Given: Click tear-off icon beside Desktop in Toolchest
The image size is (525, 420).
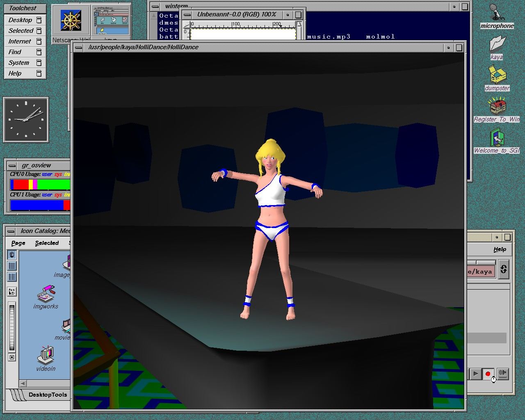Looking at the screenshot, I should click(39, 20).
